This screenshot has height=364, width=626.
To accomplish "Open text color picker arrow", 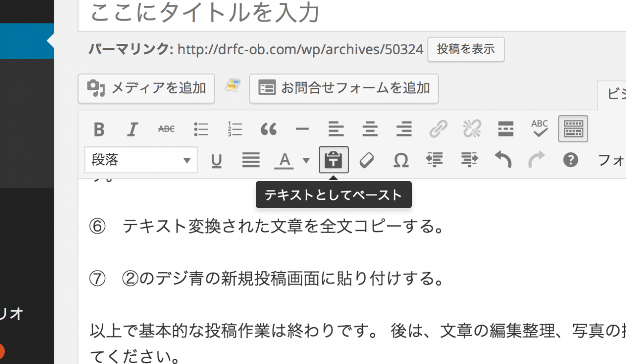I will tap(306, 160).
